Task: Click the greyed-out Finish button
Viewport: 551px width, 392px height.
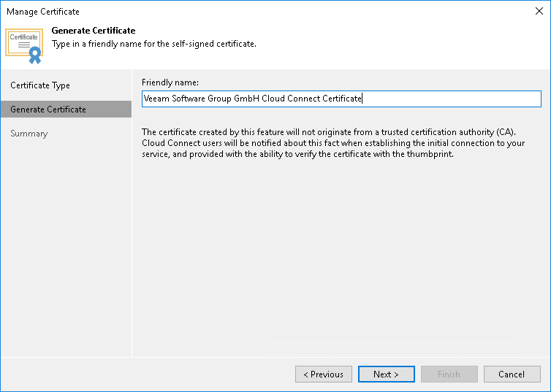Action: click(449, 374)
